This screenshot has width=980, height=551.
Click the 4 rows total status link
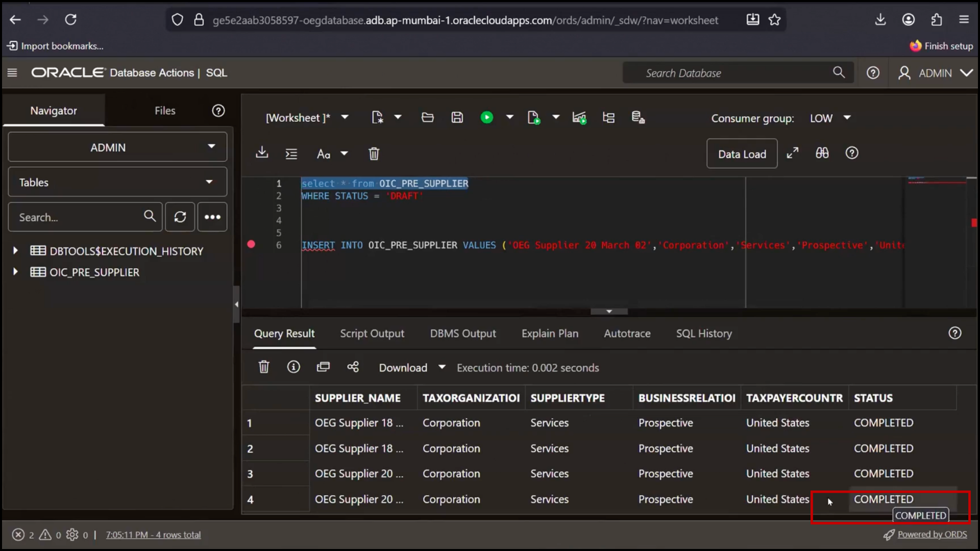153,535
